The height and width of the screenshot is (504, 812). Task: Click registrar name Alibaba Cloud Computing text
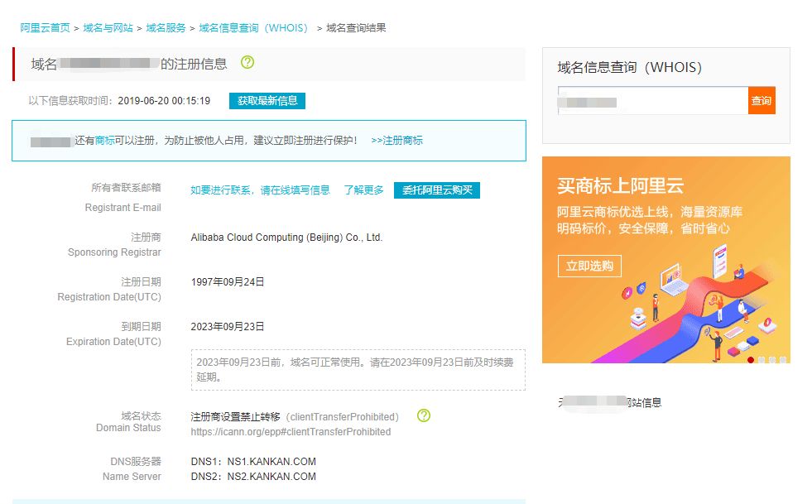pos(286,238)
